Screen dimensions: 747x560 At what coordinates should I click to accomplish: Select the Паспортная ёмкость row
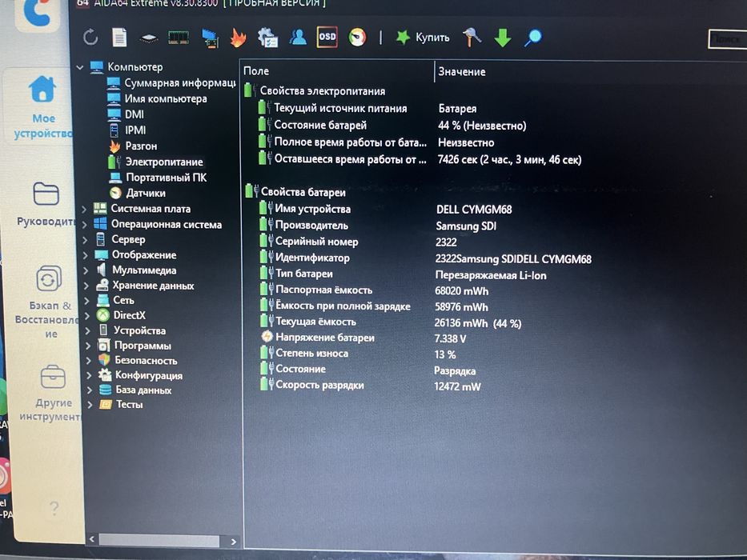374,290
